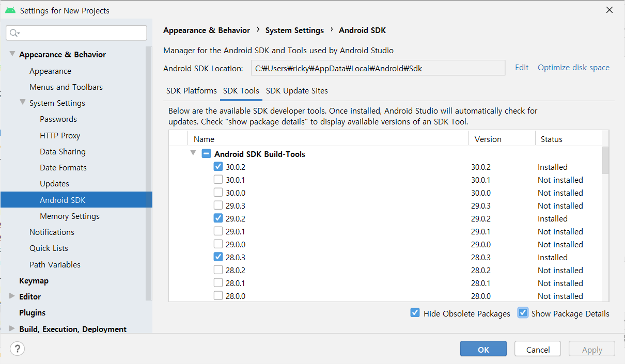
Task: Toggle the Android SDK Build-Tools group checkbox
Action: pyautogui.click(x=206, y=154)
